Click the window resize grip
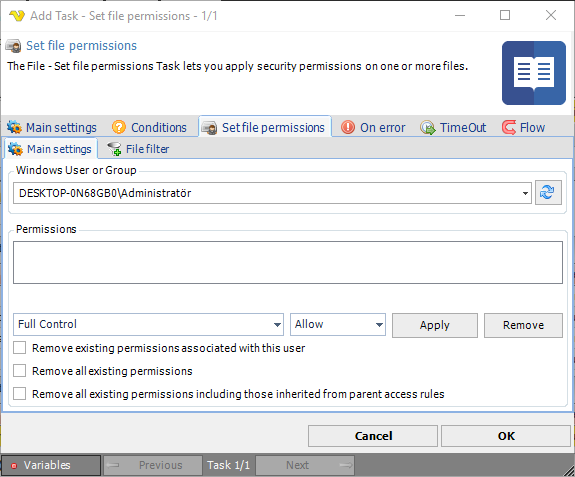The width and height of the screenshot is (575, 477). (568, 470)
